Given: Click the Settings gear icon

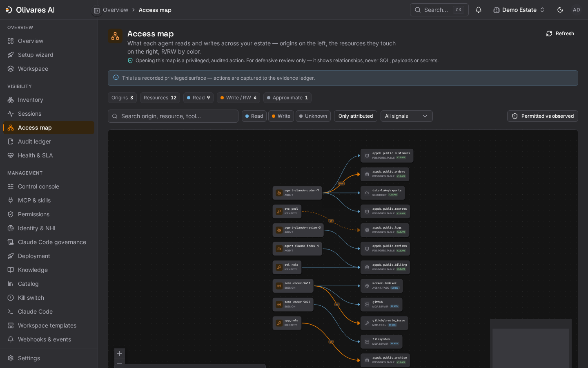Looking at the screenshot, I should click(11, 358).
